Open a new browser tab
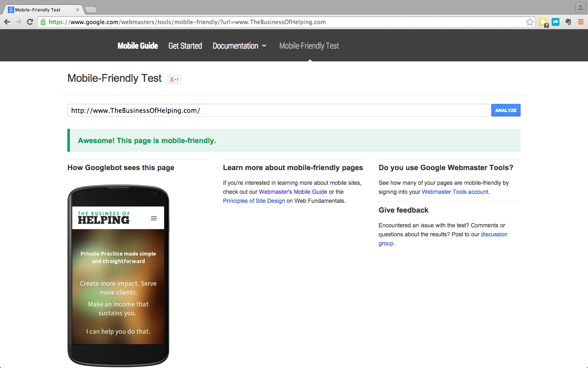588x368 pixels. 91,10
